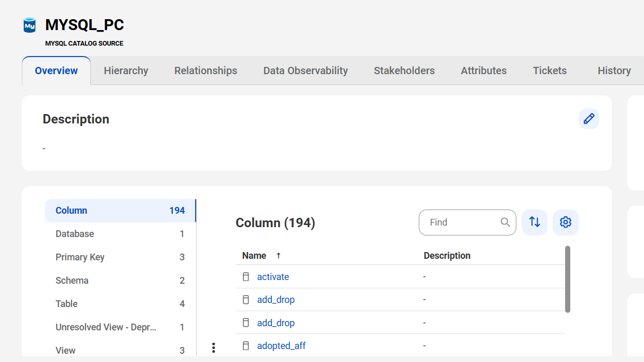Open the Tickets tab
The width and height of the screenshot is (644, 362).
point(550,71)
